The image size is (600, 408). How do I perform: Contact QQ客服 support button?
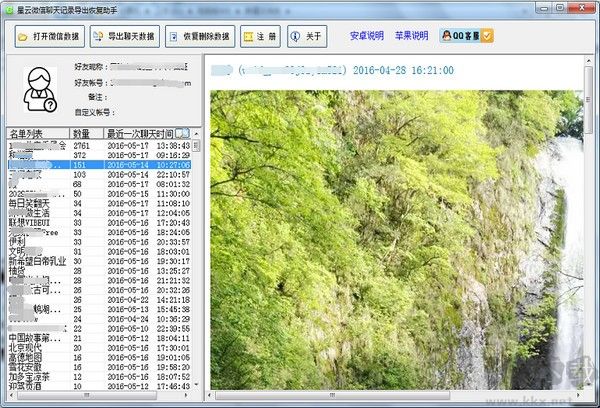point(466,36)
